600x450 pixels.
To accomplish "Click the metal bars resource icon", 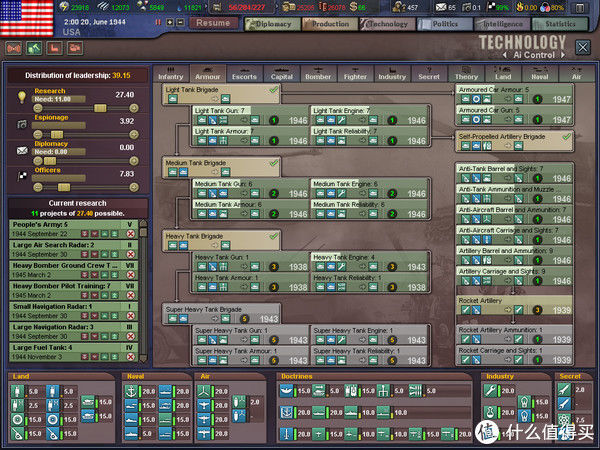I will coord(103,7).
